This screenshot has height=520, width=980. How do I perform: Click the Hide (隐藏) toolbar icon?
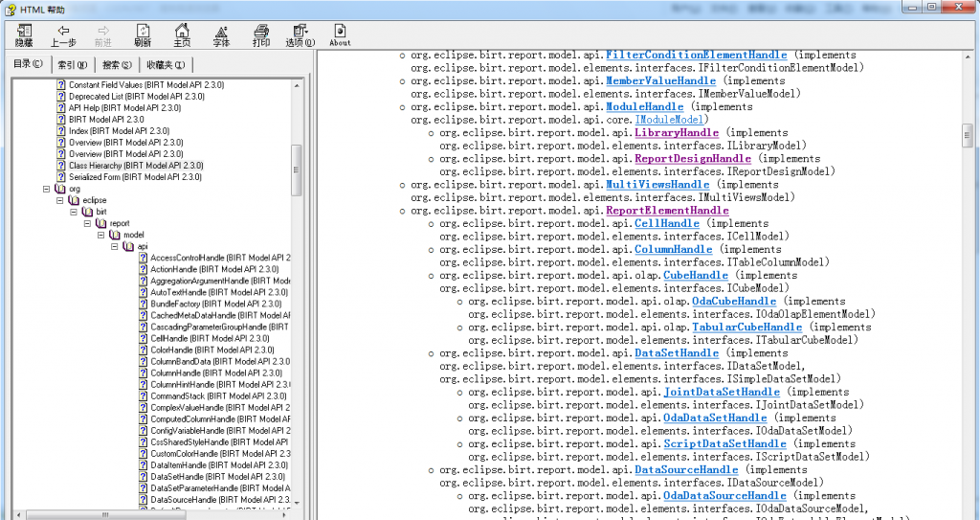pyautogui.click(x=24, y=35)
